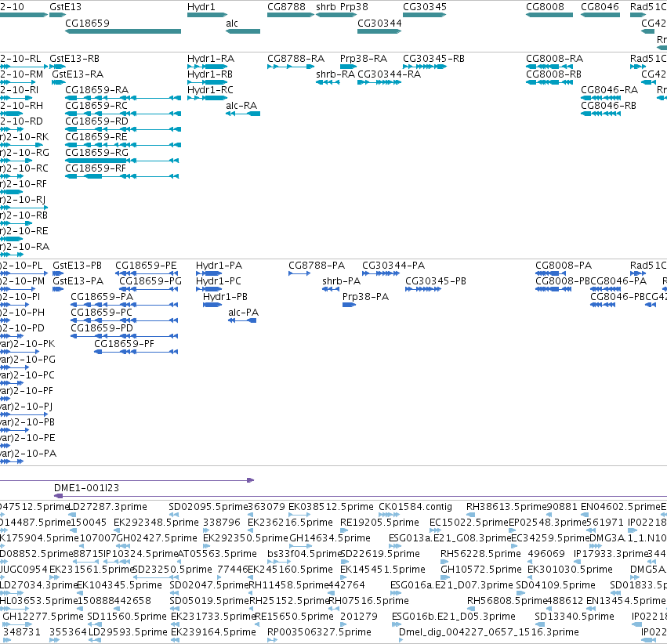Open the Hydr1-PB protein feature

pos(212,305)
